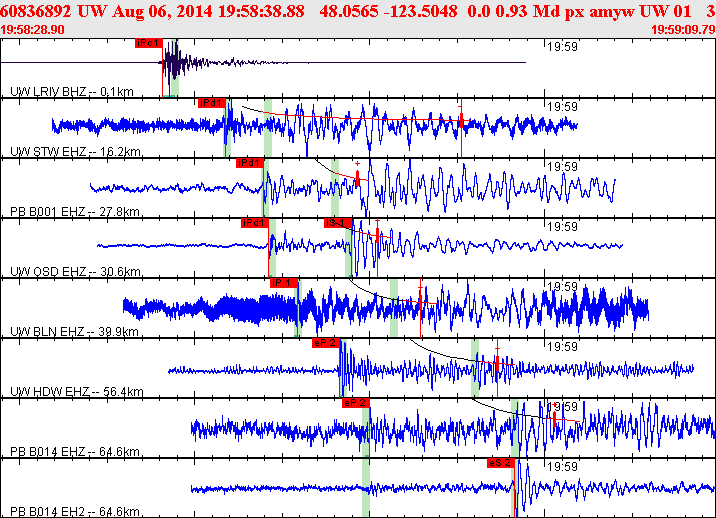Select the eP 2 pick flag on HDW trace
The width and height of the screenshot is (716, 518).
click(x=326, y=343)
